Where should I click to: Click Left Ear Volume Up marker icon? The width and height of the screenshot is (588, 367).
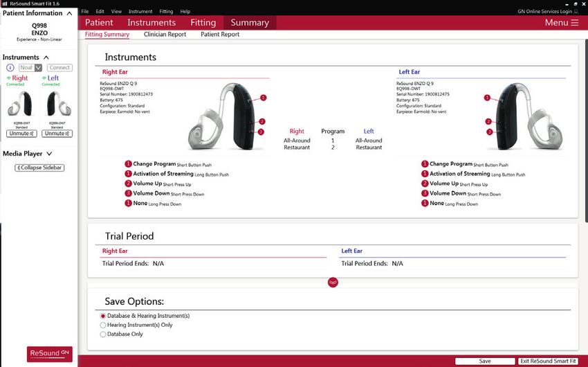coord(425,183)
